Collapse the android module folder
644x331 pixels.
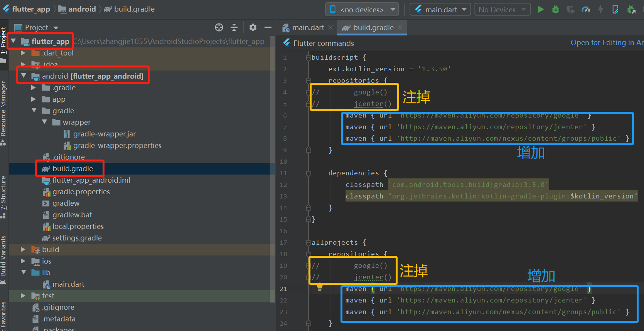pos(24,76)
